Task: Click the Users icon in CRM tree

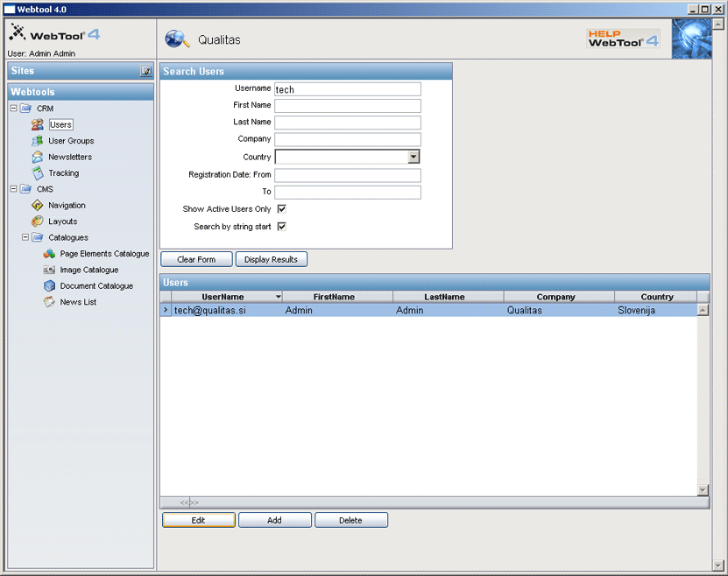Action: pos(38,125)
